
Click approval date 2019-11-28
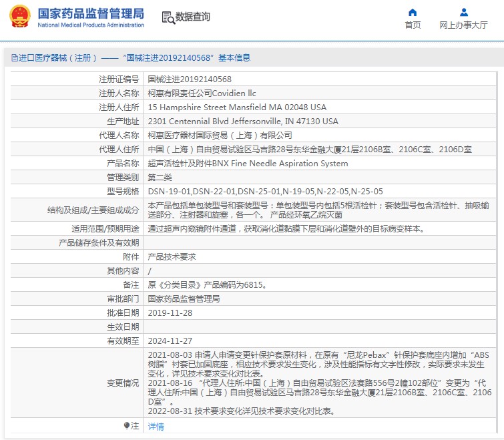tap(170, 312)
